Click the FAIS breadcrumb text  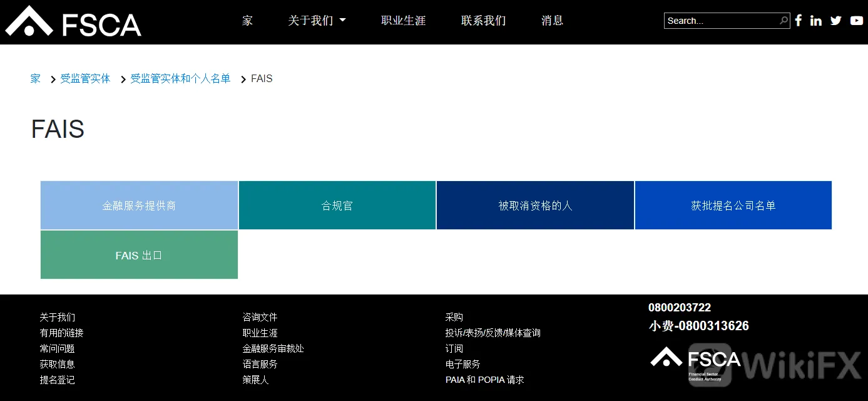coord(262,79)
